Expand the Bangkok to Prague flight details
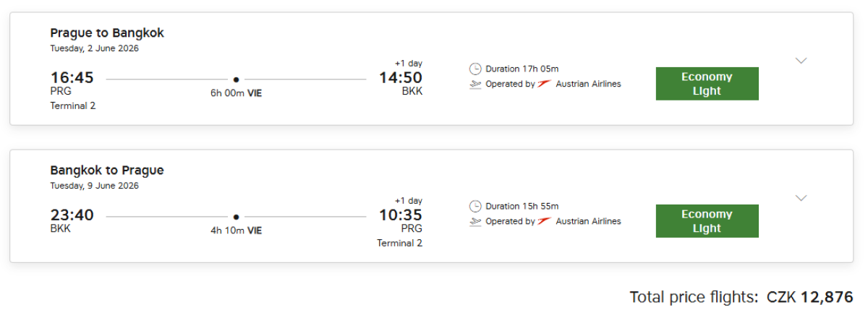This screenshot has width=868, height=315. click(x=801, y=198)
